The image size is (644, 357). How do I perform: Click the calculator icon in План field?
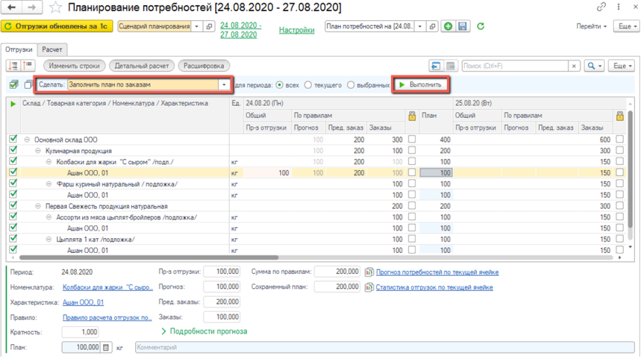(106, 347)
